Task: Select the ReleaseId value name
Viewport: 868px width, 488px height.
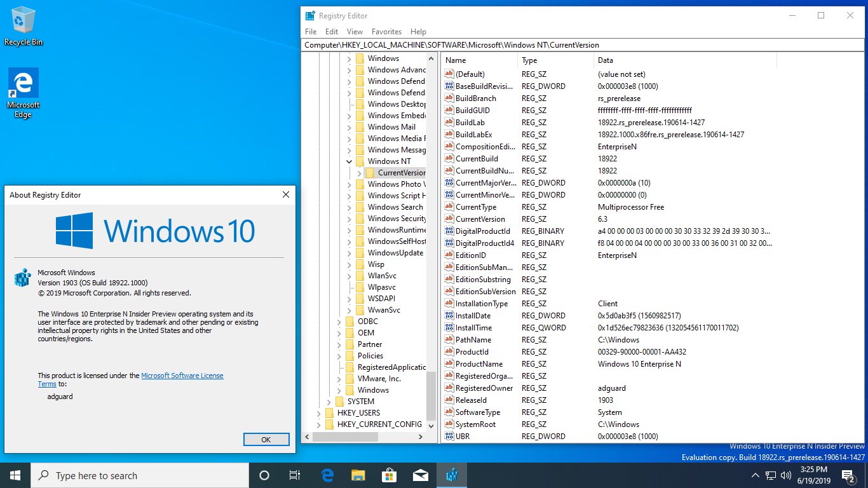Action: click(471, 400)
